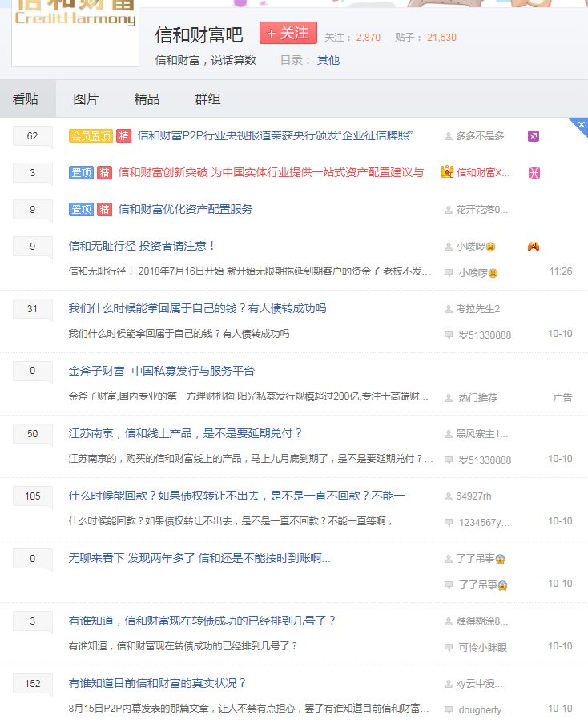Click author 了了吊事 on 无聊来看下 post
The width and height of the screenshot is (588, 723).
pos(481,559)
